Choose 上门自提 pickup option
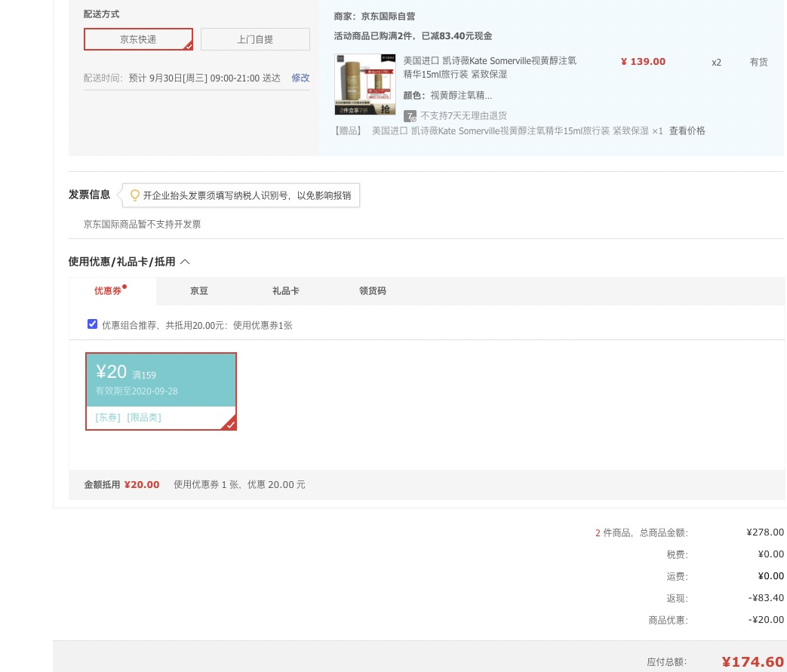787x672 pixels. 255,39
